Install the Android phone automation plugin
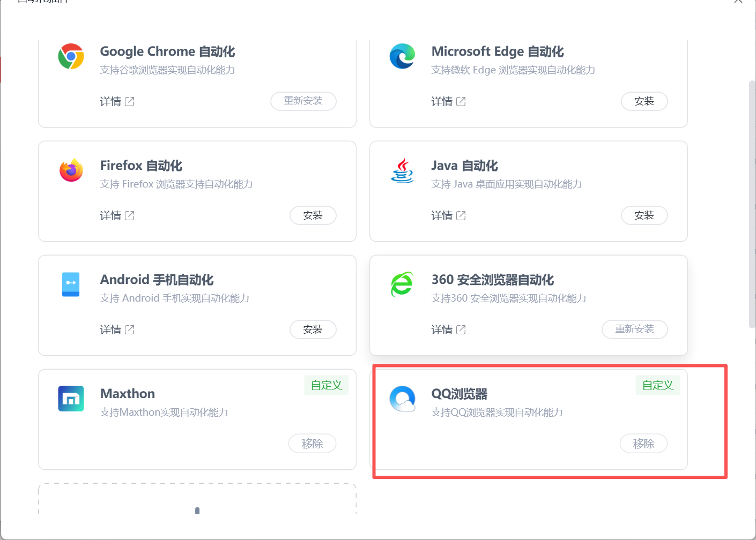Viewport: 756px width, 540px height. pos(313,329)
